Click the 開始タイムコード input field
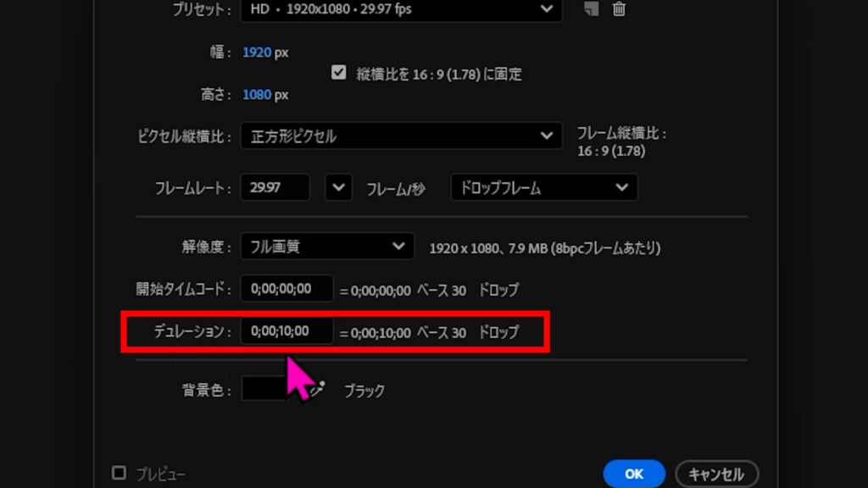The width and height of the screenshot is (868, 488). (287, 289)
